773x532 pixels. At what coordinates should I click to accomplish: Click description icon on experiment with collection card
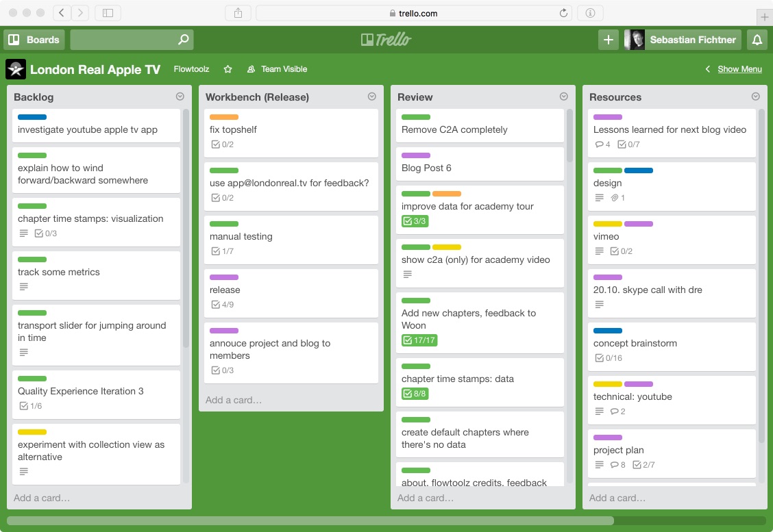pyautogui.click(x=24, y=472)
